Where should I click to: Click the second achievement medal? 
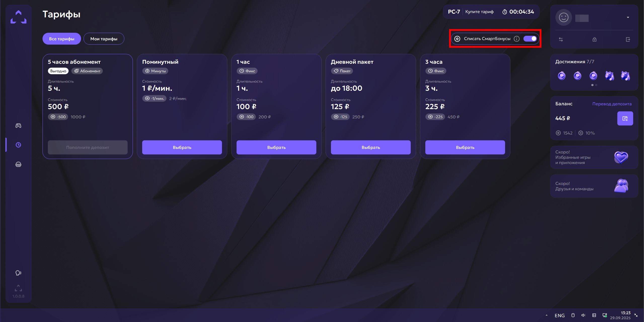578,76
